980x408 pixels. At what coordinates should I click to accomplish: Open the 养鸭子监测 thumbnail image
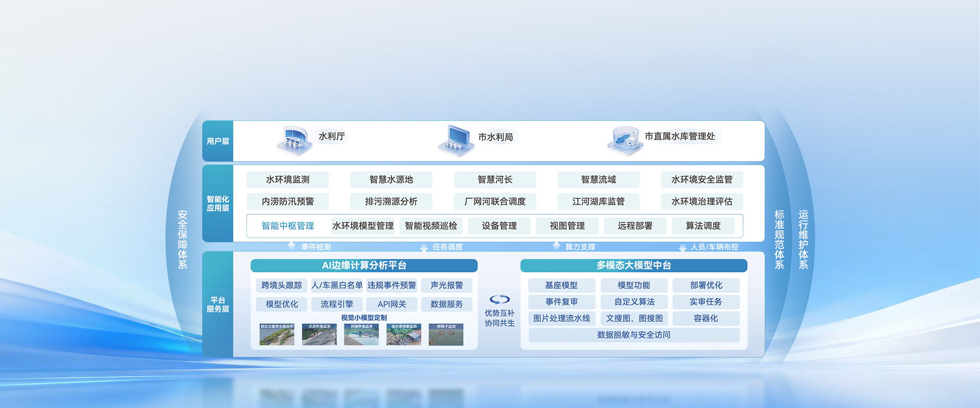click(x=446, y=335)
